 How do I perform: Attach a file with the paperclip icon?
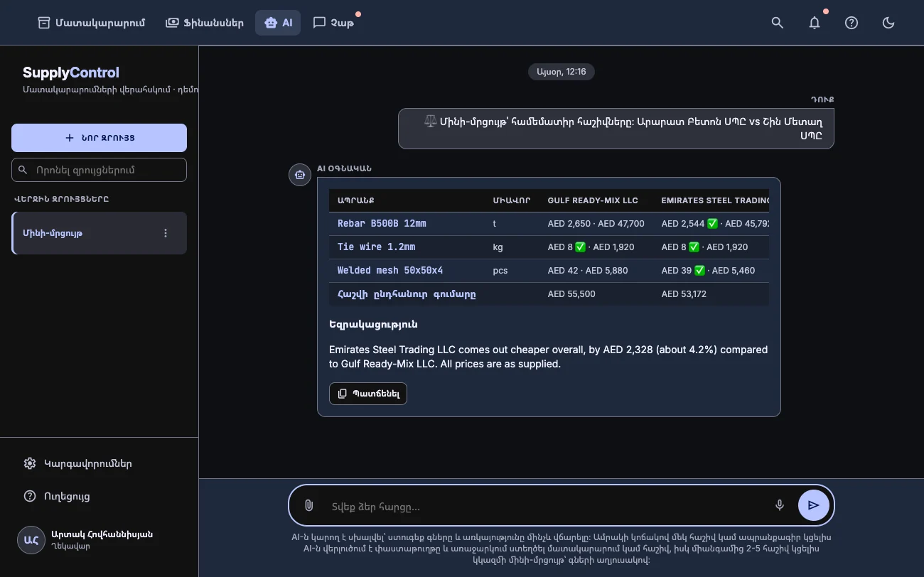coord(308,505)
